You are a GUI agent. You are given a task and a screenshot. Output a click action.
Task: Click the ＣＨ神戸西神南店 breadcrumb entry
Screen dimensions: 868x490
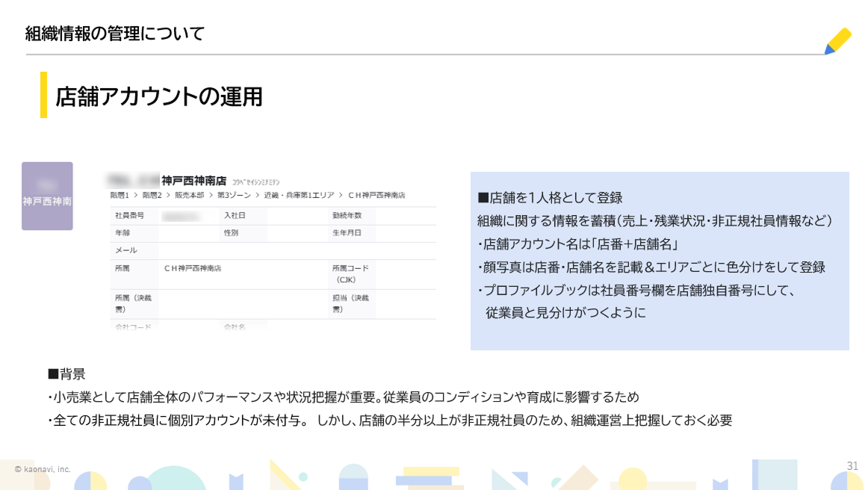[x=376, y=196]
